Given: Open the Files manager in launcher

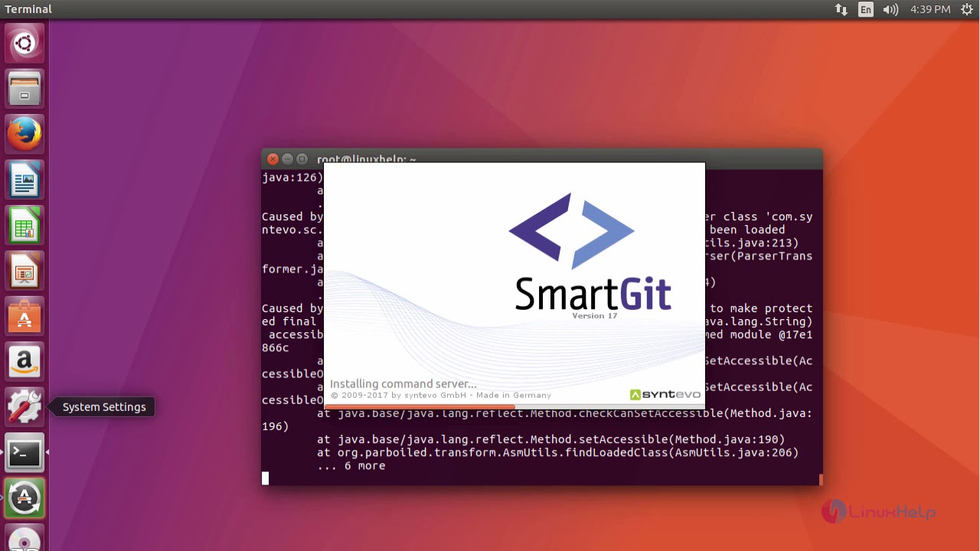Looking at the screenshot, I should [24, 88].
